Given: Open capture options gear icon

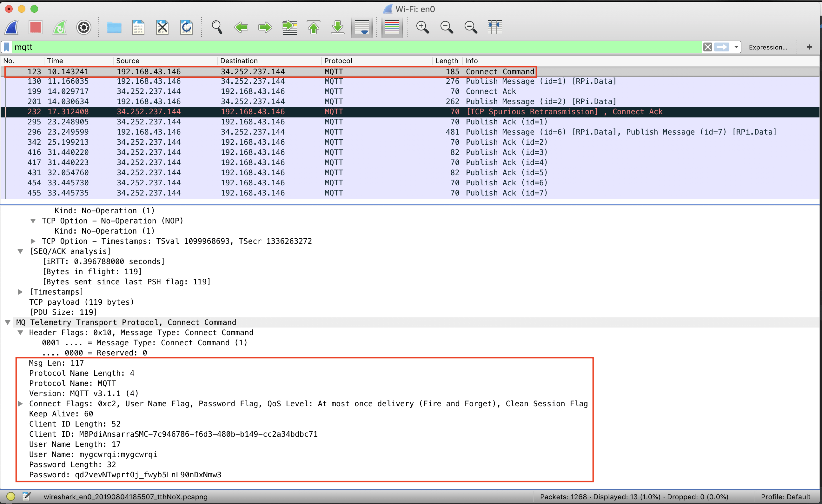Looking at the screenshot, I should point(84,27).
